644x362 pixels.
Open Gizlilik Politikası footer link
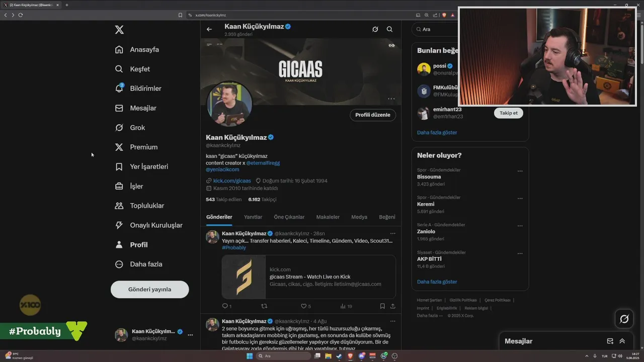point(463,300)
